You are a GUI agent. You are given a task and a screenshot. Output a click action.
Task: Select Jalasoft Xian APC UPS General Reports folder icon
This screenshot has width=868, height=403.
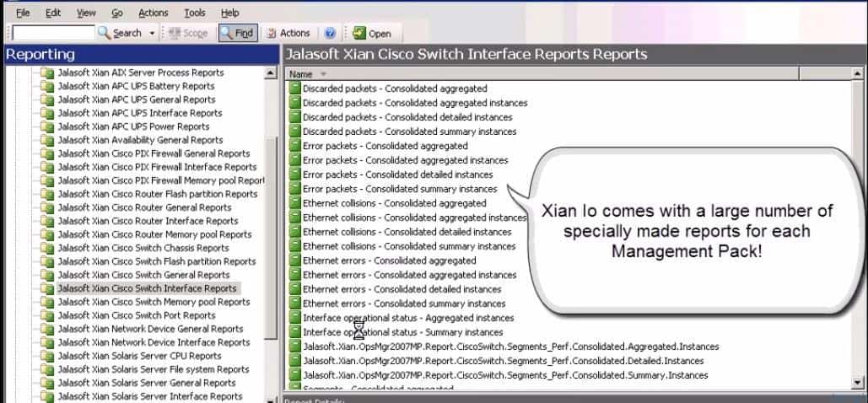click(x=47, y=99)
